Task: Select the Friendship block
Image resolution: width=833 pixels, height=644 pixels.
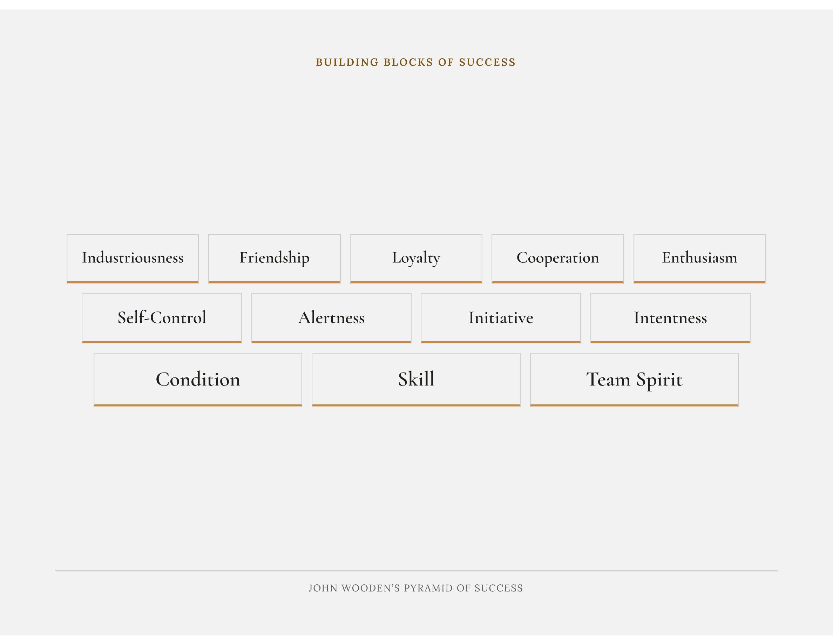Action: tap(274, 259)
